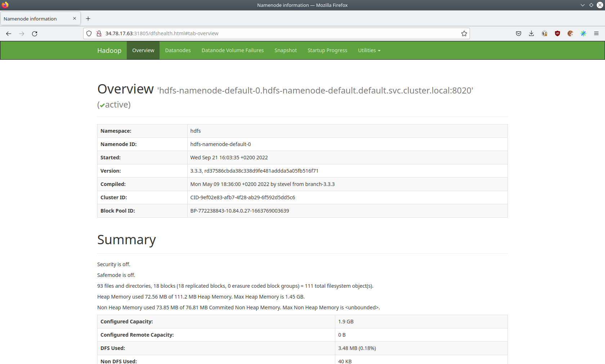Open the uBlock Origin extension

(x=557, y=33)
